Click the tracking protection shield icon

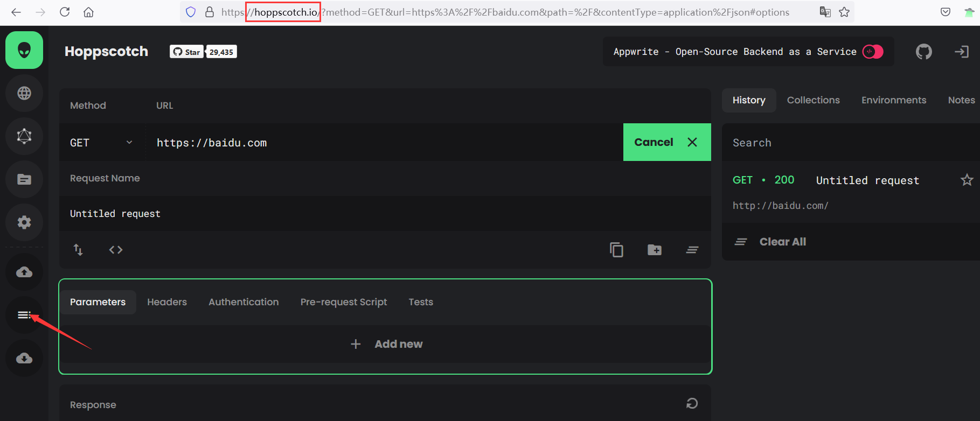coord(191,12)
